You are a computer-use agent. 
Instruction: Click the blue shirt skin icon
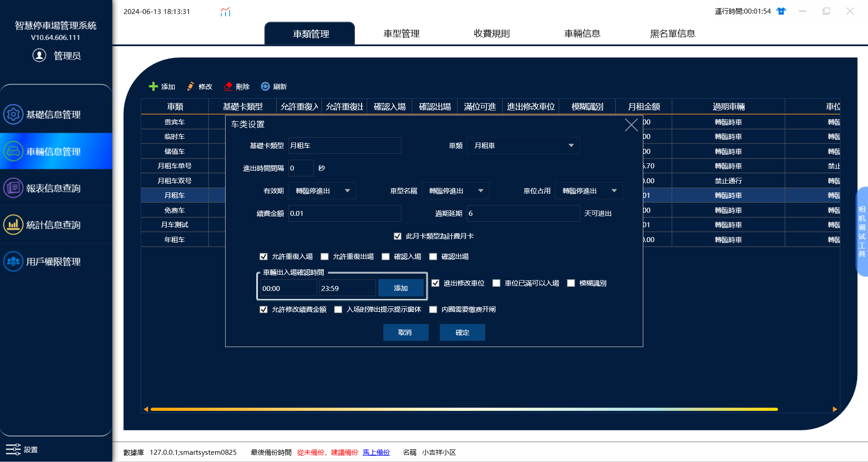tap(781, 11)
